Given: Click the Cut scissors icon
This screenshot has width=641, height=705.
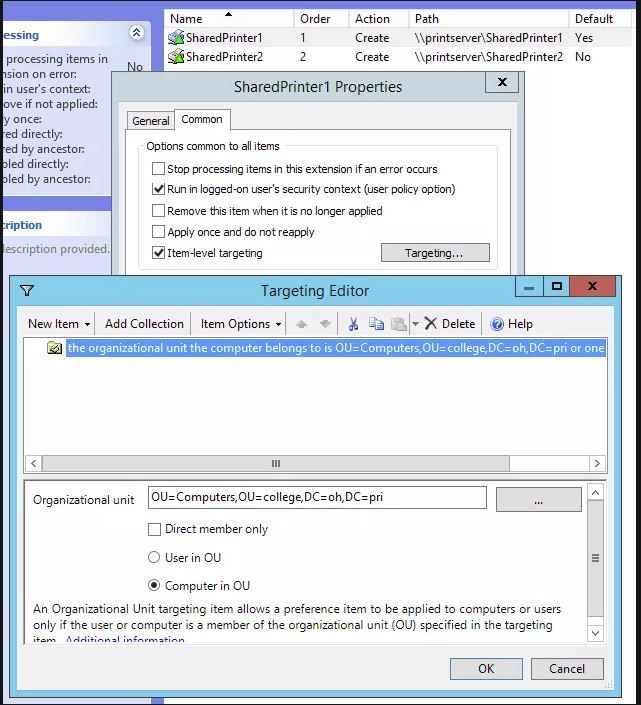Looking at the screenshot, I should [x=353, y=324].
